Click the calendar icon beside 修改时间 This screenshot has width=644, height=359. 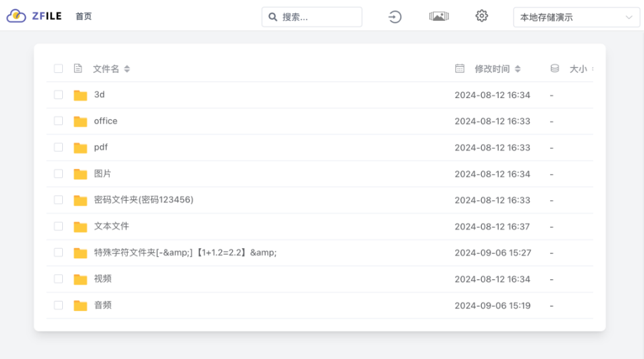[460, 68]
